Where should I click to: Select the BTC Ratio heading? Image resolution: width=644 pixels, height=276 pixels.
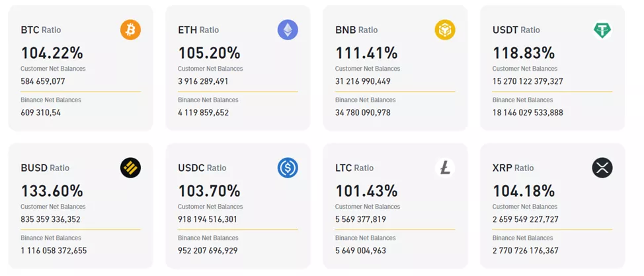pyautogui.click(x=40, y=30)
